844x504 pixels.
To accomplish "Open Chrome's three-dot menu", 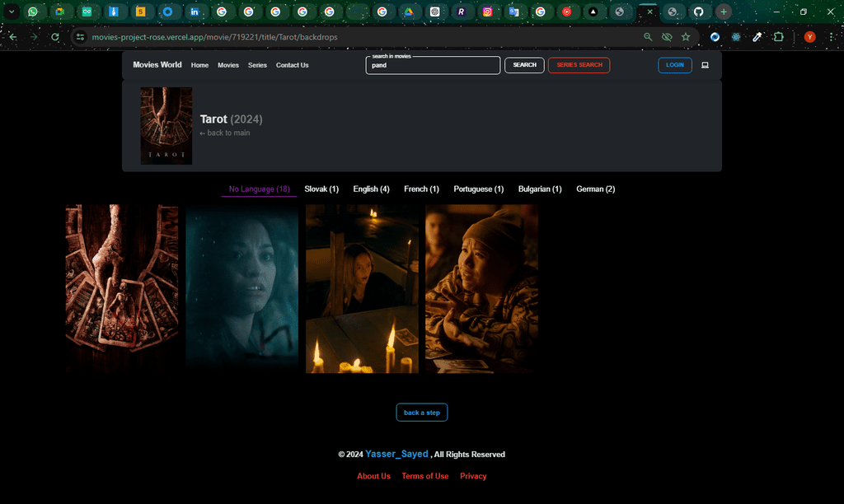I will click(x=832, y=37).
